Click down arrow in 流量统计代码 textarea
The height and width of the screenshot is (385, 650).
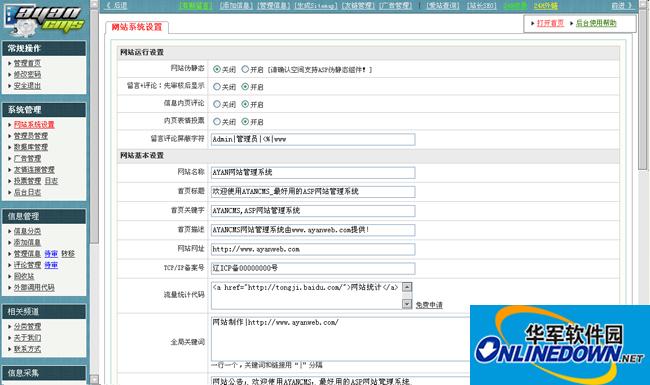pos(407,304)
